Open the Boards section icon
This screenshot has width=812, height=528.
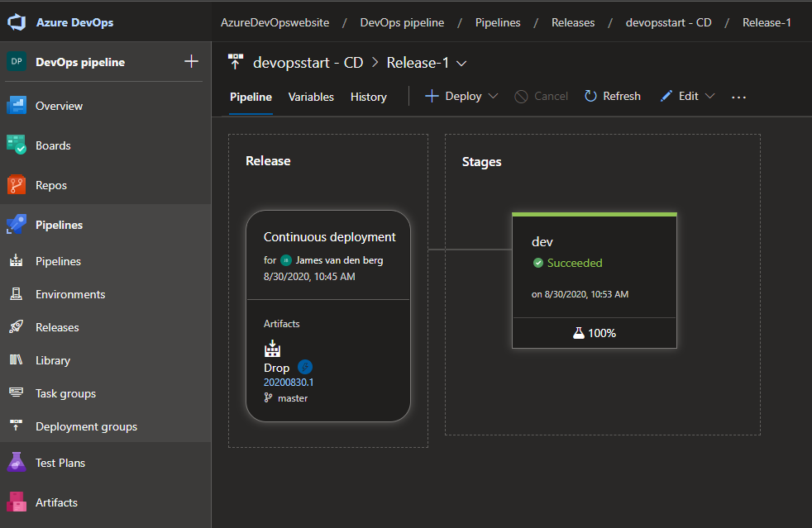pos(17,145)
